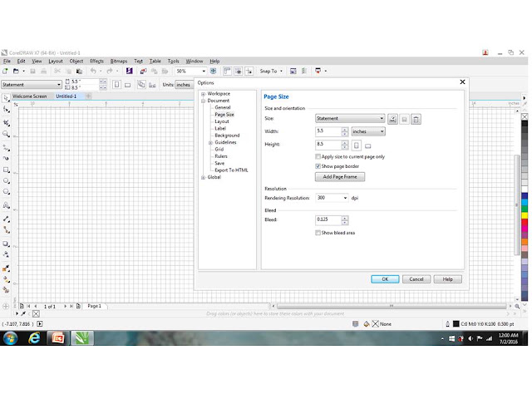The image size is (532, 399).
Task: Click the delete page size trash icon
Action: pyautogui.click(x=416, y=119)
